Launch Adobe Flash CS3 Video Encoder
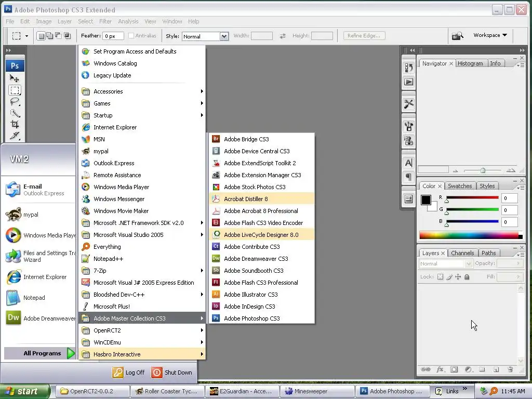Screen dimensions: 532x399 click(262, 223)
